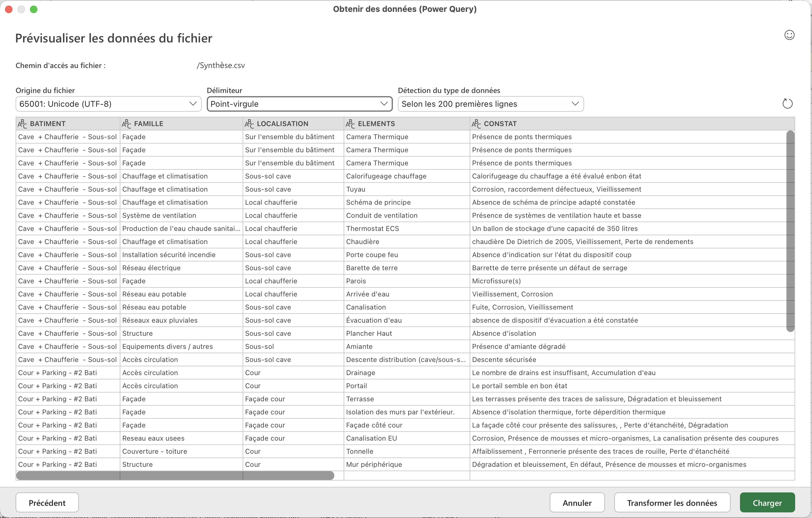Click the text type icon on FAMILLE column
Image resolution: width=812 pixels, height=518 pixels.
[x=127, y=124]
